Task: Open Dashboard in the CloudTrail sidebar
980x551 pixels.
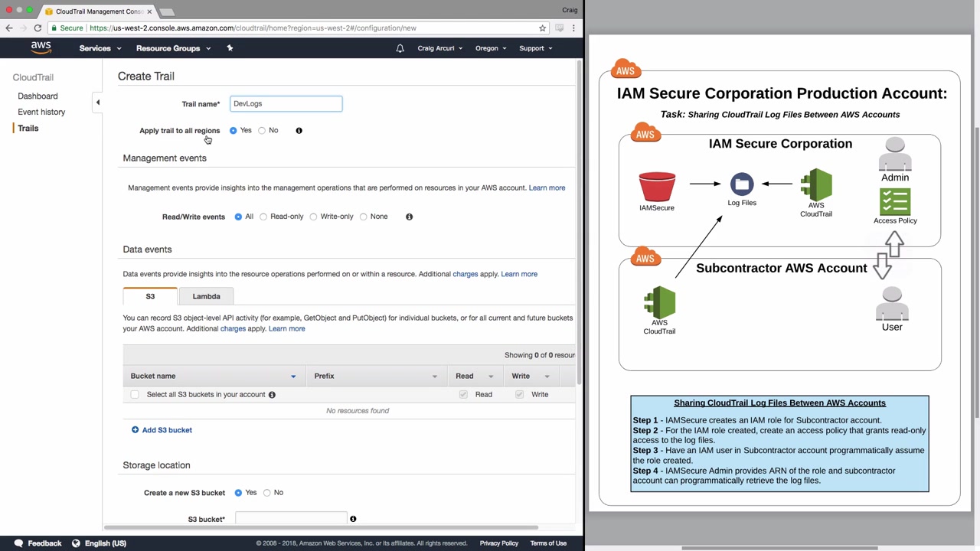Action: click(x=38, y=96)
